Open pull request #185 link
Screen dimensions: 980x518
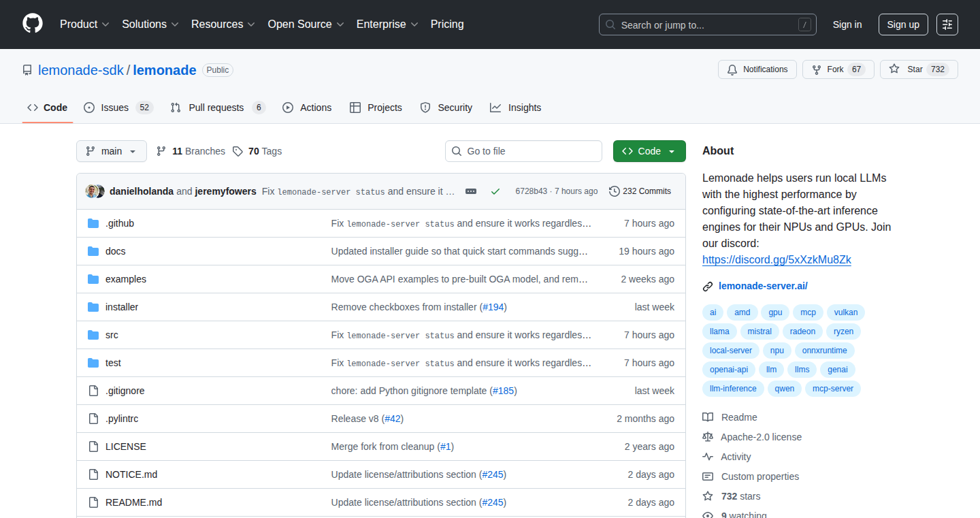coord(504,391)
